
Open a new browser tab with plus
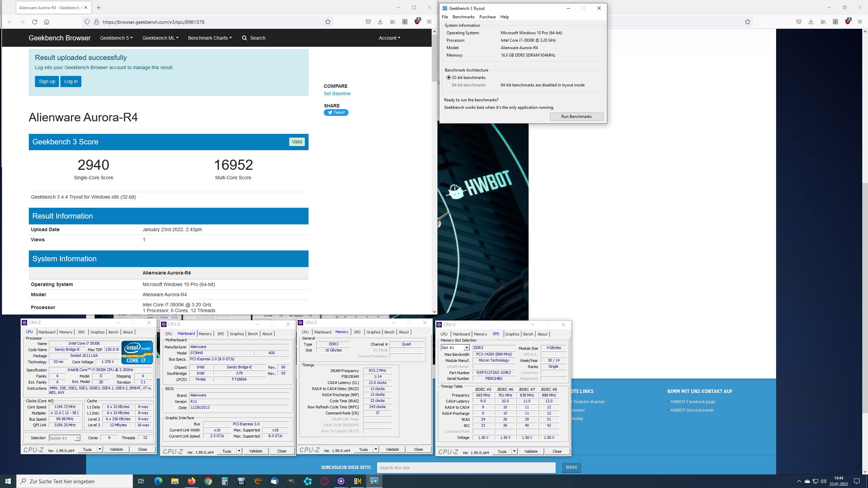point(98,7)
